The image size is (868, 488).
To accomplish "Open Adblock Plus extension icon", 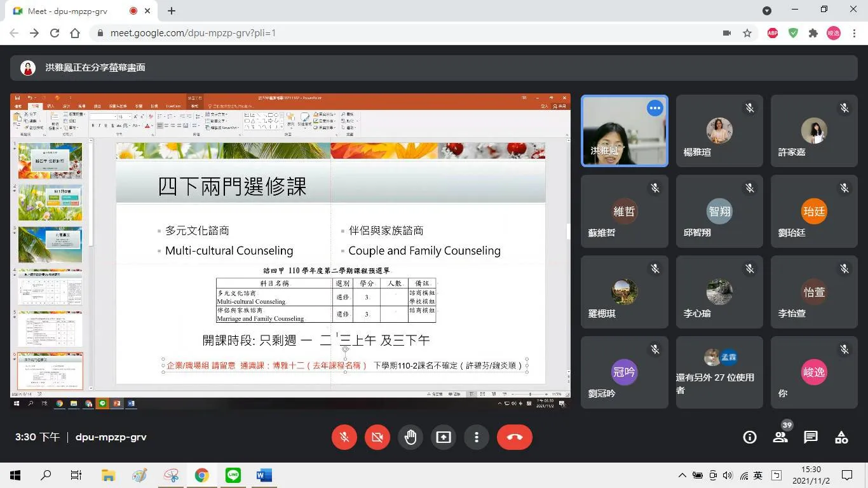I will (773, 33).
